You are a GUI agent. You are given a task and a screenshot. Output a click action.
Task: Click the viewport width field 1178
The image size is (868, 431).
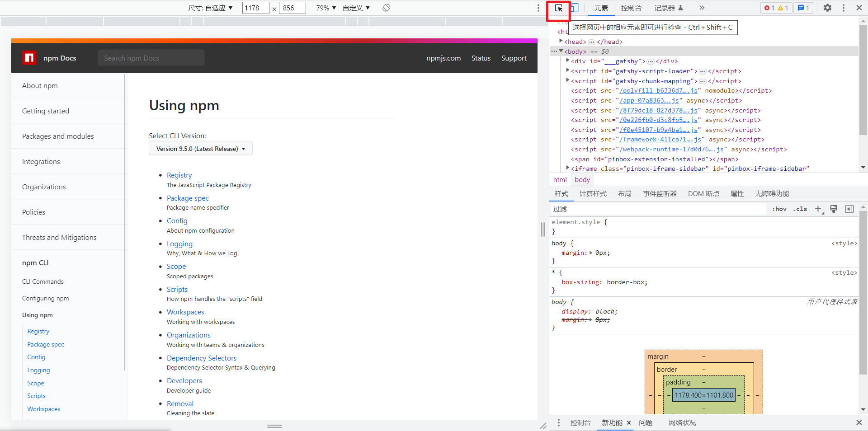click(255, 8)
